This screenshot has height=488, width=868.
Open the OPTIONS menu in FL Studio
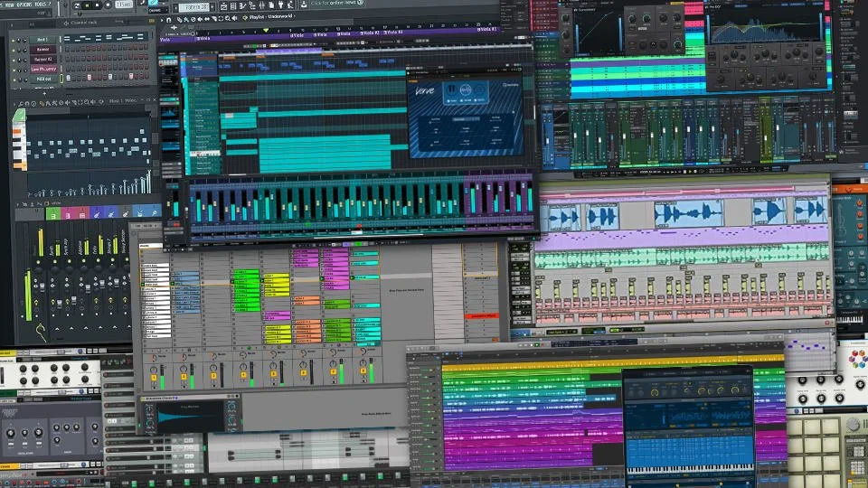coord(24,5)
